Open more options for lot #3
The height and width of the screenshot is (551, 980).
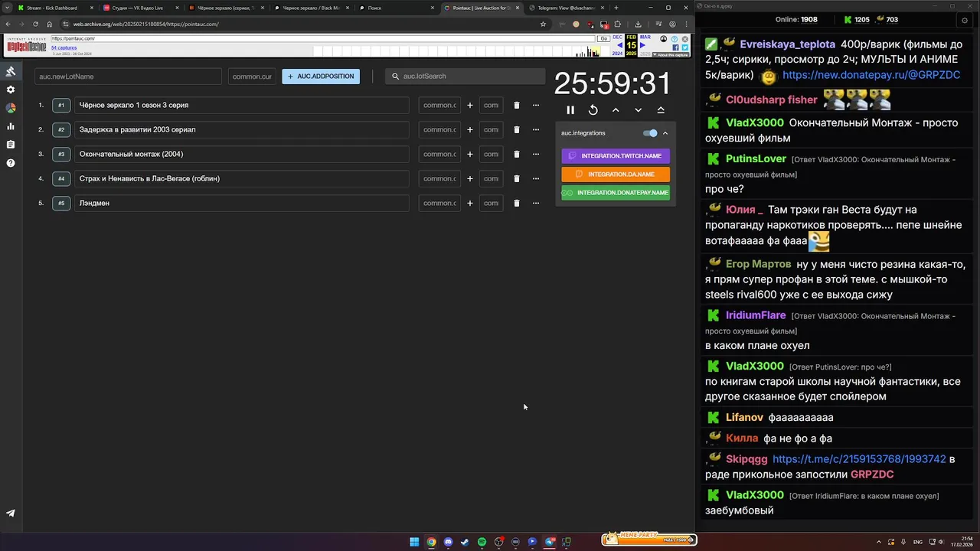coord(536,154)
